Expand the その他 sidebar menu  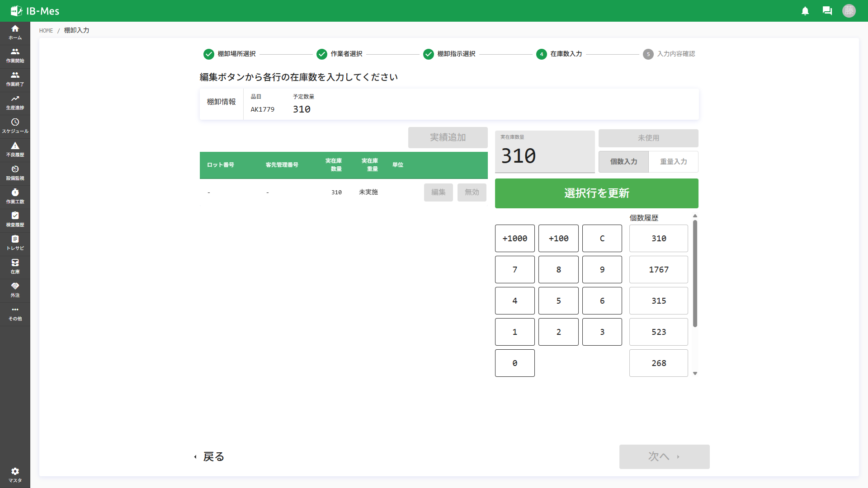15,314
